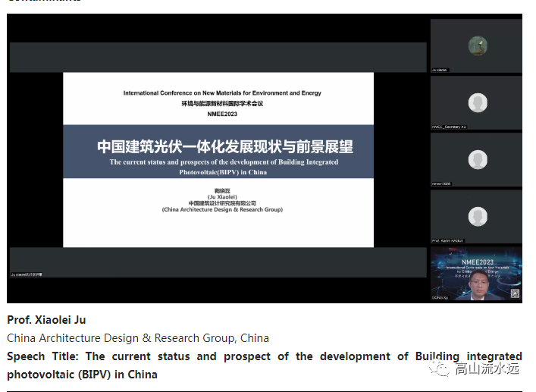536x392 pixels.
Task: Click the English BIPV subtitle on the slide
Action: pos(224,167)
